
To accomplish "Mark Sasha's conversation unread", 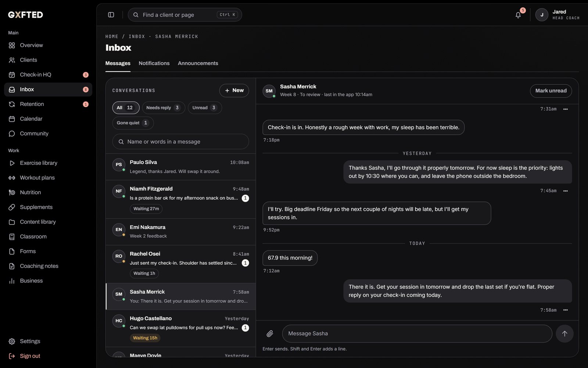I will point(551,91).
